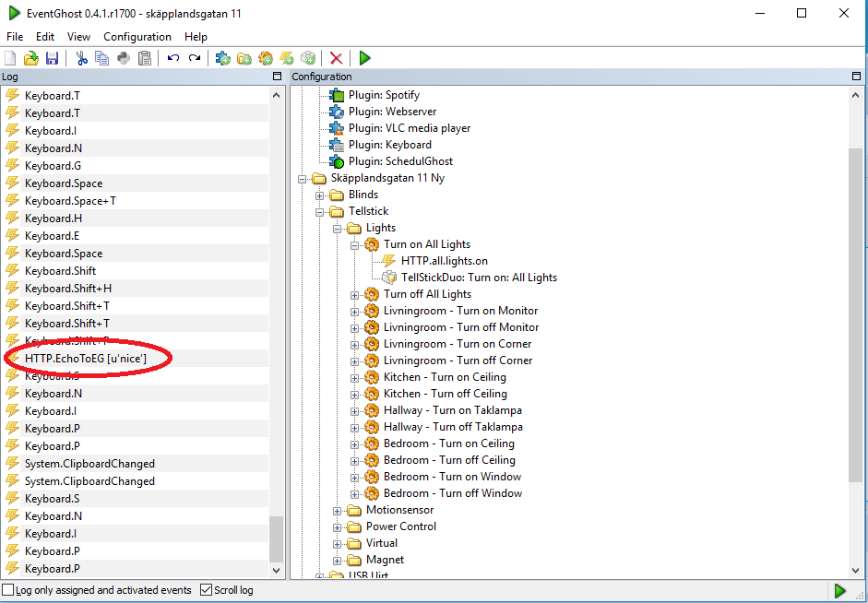Click the Add Folder toolbar icon
This screenshot has height=603, width=868.
tap(244, 58)
